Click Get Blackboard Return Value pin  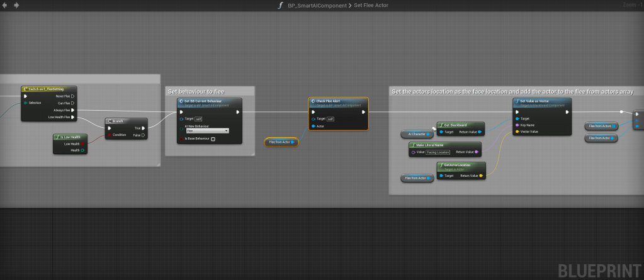pyautogui.click(x=480, y=132)
